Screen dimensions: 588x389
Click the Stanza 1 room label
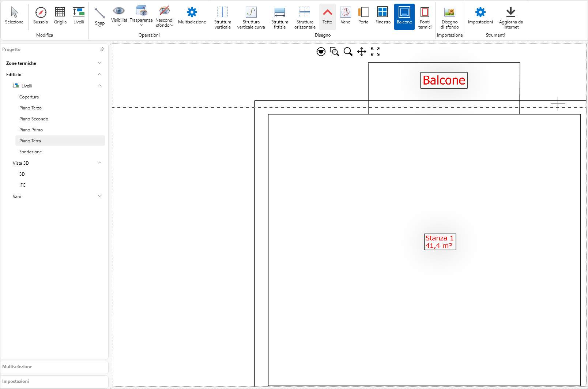click(440, 242)
